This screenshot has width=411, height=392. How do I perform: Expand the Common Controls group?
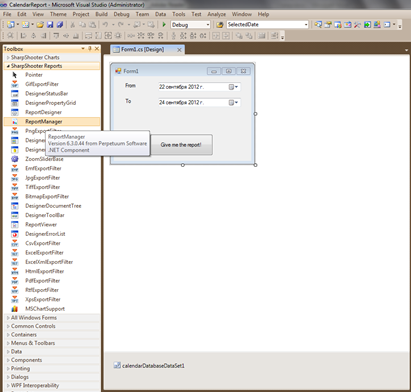pyautogui.click(x=52, y=326)
